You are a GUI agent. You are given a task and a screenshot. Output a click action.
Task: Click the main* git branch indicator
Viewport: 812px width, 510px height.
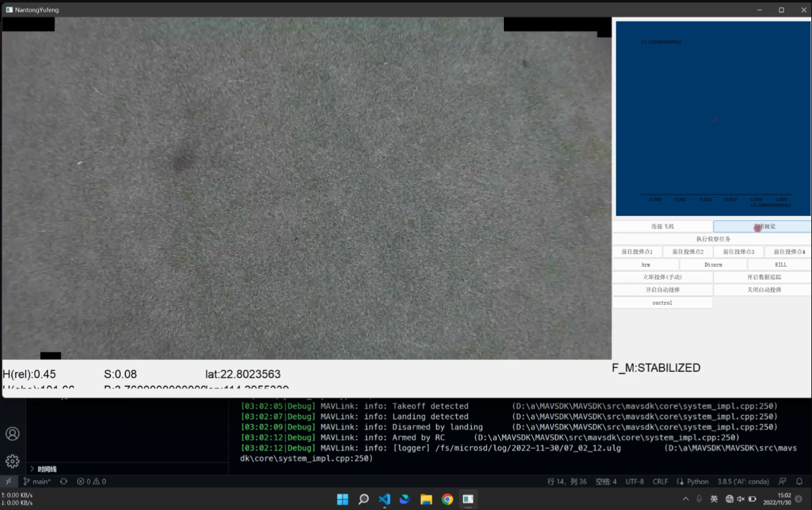pyautogui.click(x=37, y=481)
